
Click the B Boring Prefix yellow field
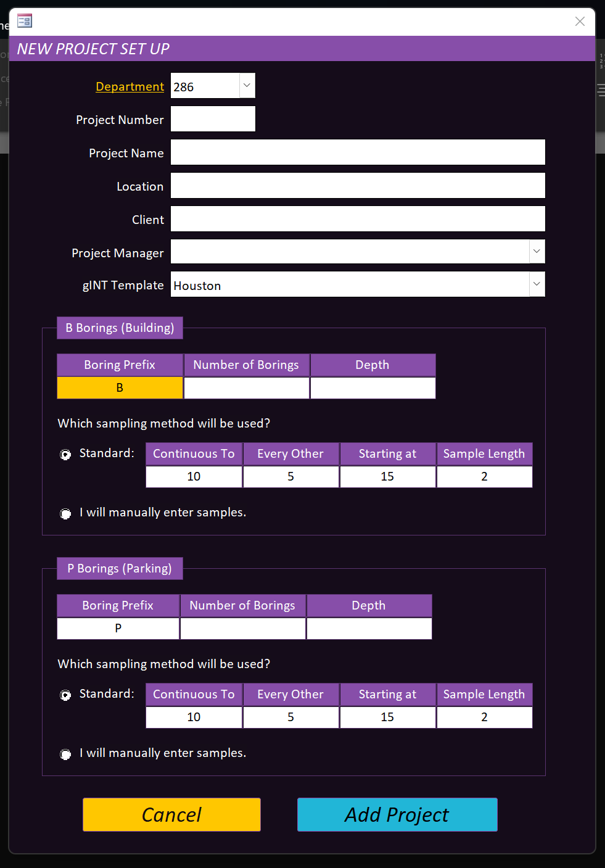(120, 388)
